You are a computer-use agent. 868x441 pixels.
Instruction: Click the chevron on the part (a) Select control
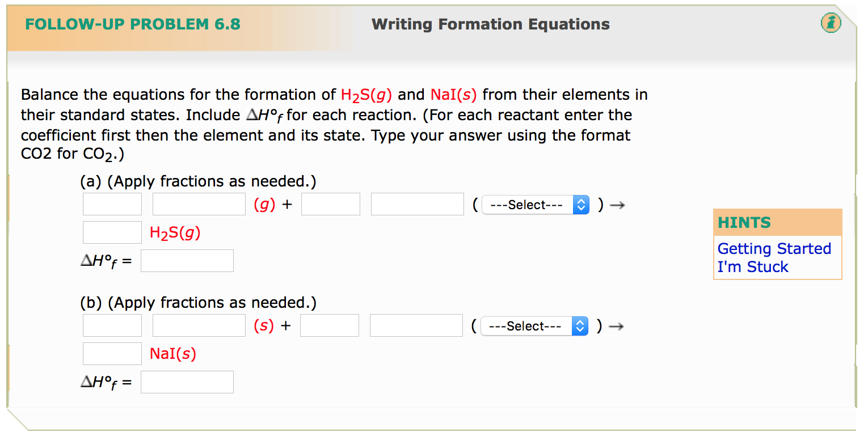pyautogui.click(x=580, y=205)
